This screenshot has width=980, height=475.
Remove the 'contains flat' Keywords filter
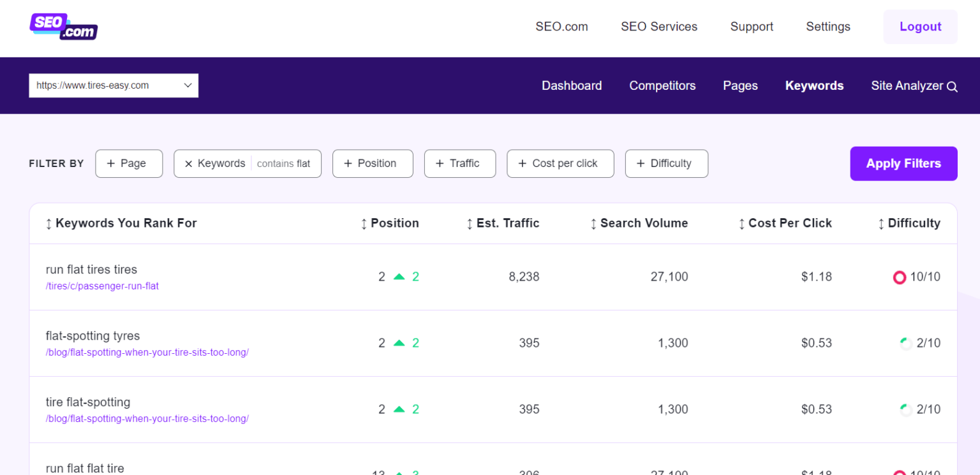pyautogui.click(x=188, y=163)
